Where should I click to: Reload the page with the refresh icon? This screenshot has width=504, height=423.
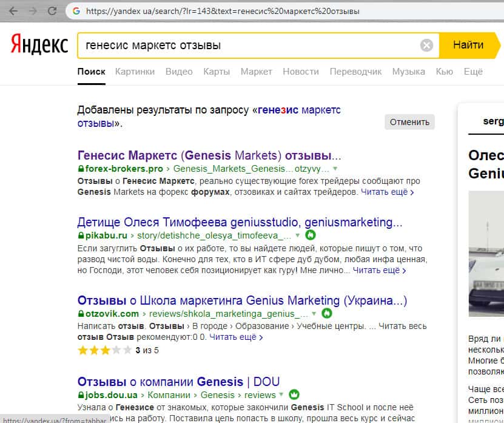(x=52, y=11)
